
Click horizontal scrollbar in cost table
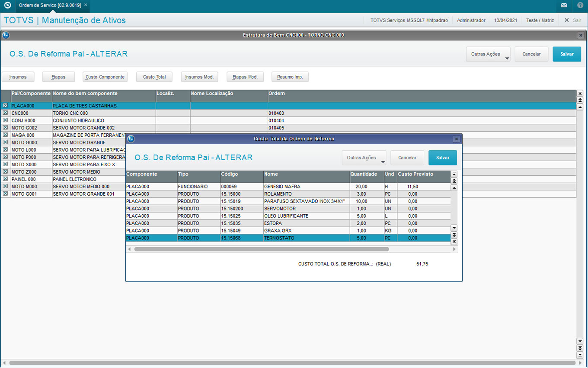pos(261,249)
